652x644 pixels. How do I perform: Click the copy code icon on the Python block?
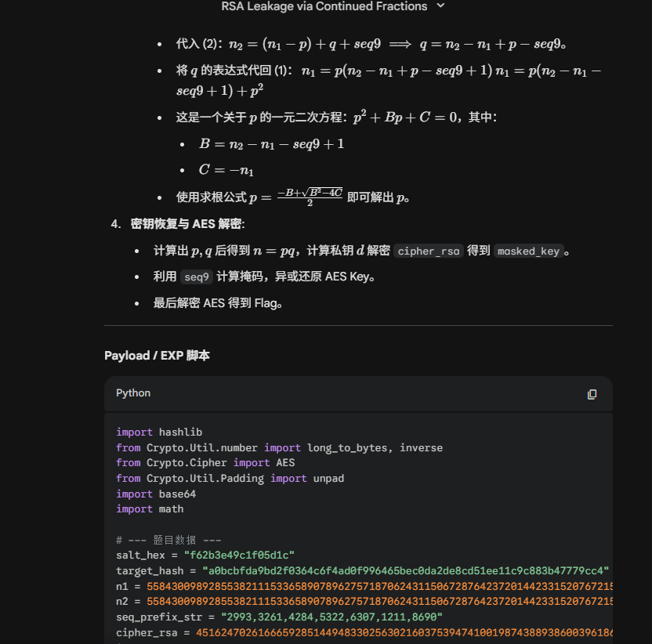click(x=592, y=394)
